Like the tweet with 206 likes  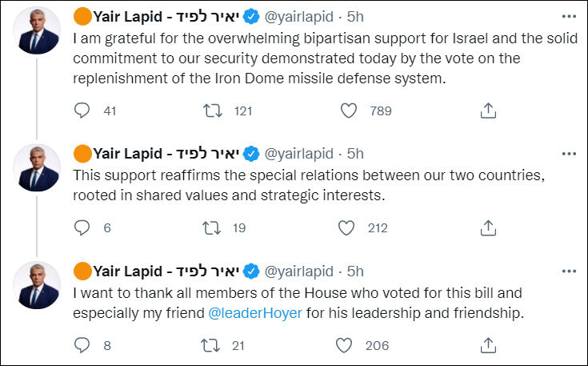tap(346, 345)
